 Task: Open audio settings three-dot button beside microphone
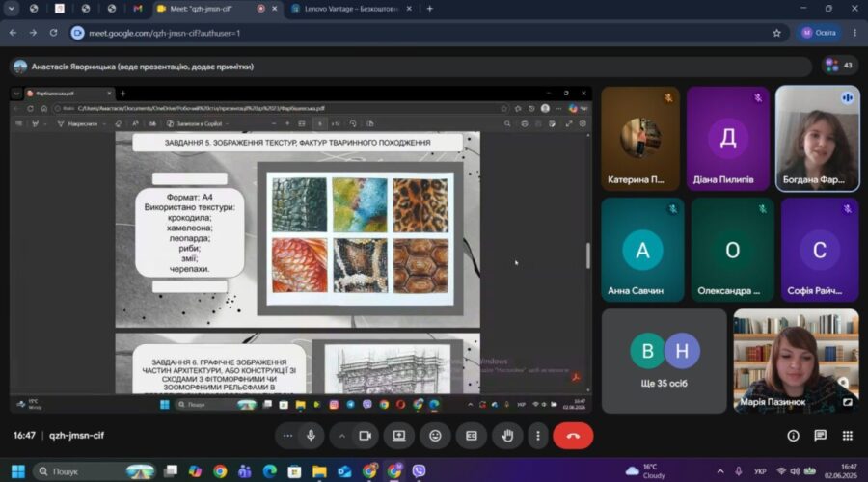287,436
